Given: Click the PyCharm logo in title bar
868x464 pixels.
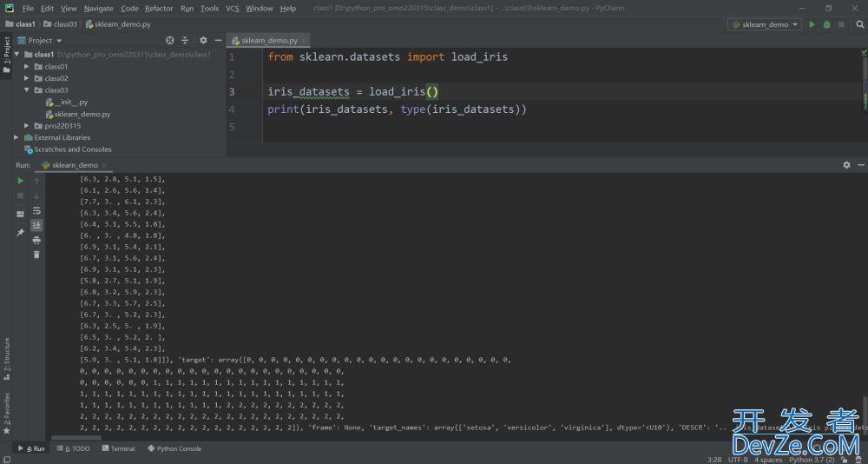Looking at the screenshot, I should pyautogui.click(x=10, y=9).
